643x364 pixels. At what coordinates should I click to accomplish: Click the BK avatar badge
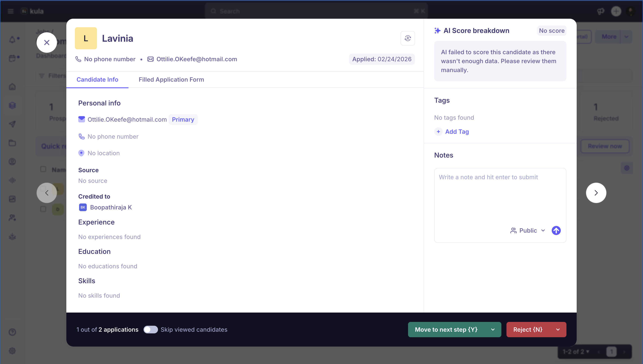[x=83, y=207]
